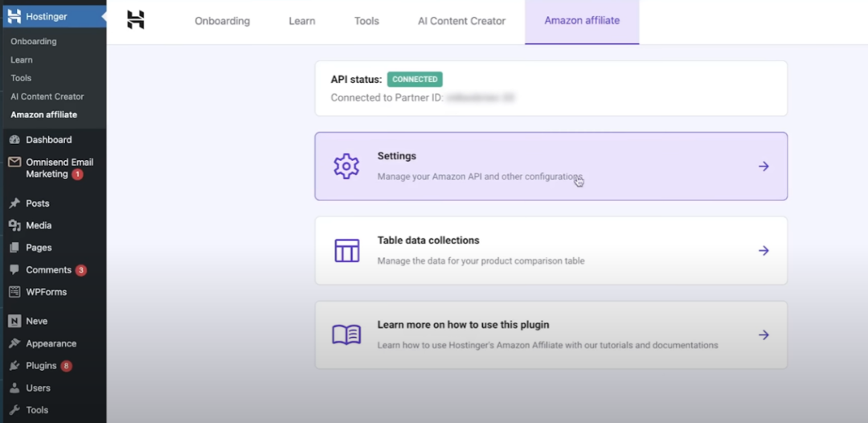Click the arrow on Learn more card
Screen dimensions: 868x423
point(764,335)
